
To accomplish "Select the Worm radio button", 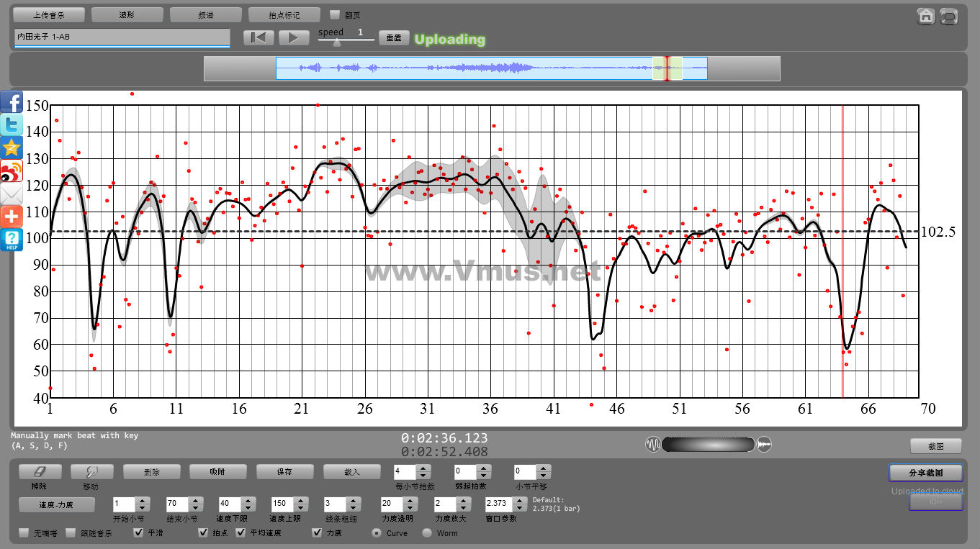I will [427, 533].
